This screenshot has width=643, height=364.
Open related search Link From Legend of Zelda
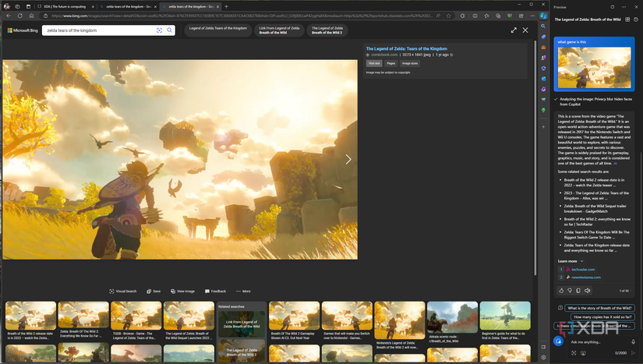(242, 324)
